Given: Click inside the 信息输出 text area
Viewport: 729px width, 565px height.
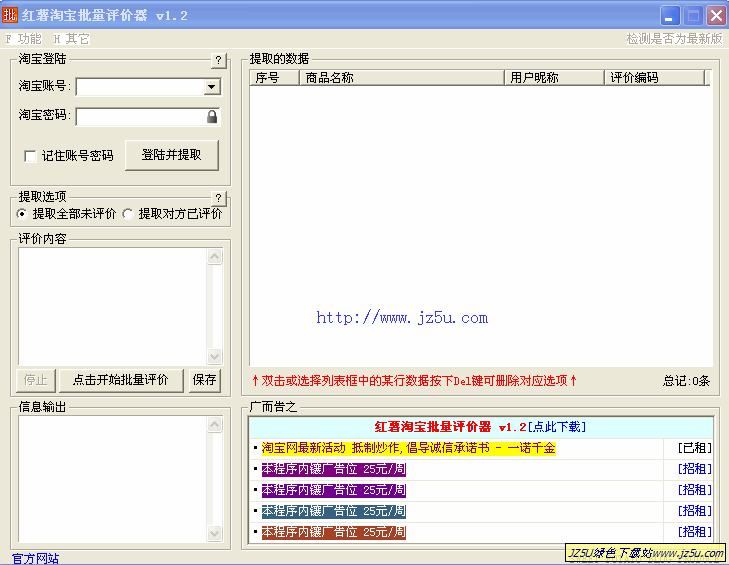Looking at the screenshot, I should point(112,479).
